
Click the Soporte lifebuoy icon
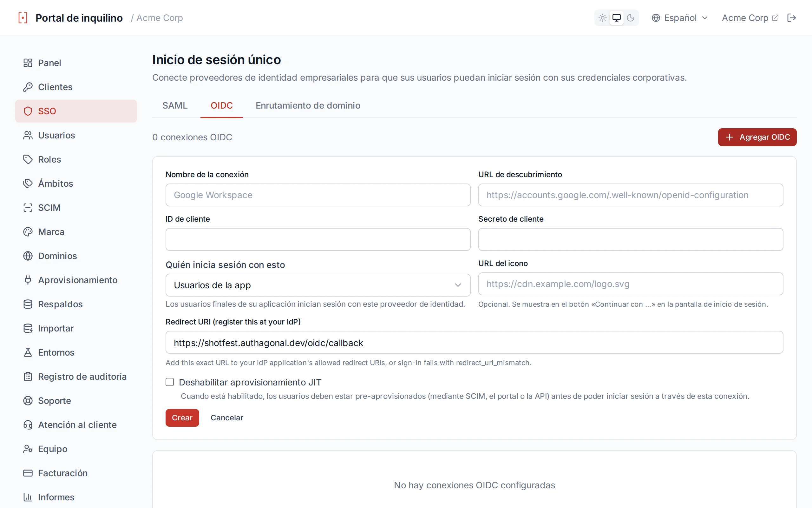pos(28,401)
